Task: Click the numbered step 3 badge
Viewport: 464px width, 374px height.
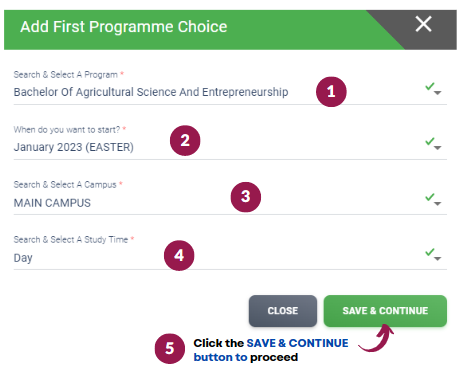Action: coord(246,197)
